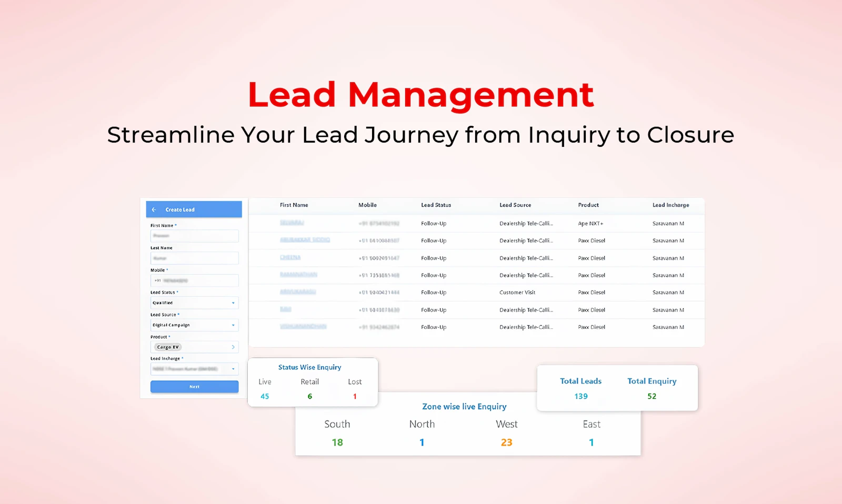842x504 pixels.
Task: Select the Cargo EV product chip
Action: [168, 347]
